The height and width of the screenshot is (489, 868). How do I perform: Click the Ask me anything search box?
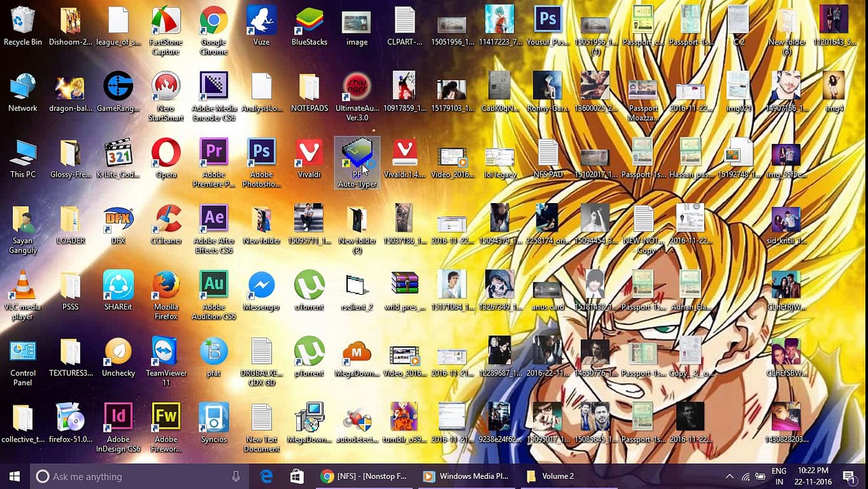coord(140,476)
